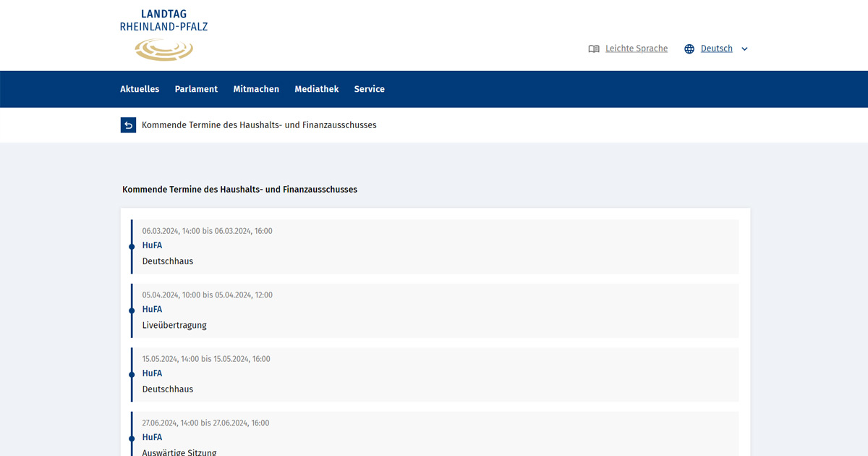Click the timeline dot for 27.06.2024

pyautogui.click(x=132, y=439)
